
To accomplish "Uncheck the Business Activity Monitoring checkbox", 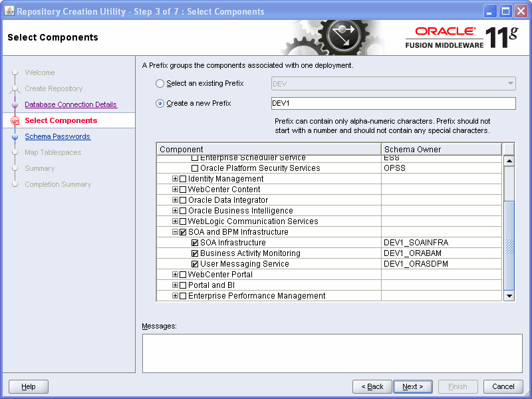I will [195, 253].
